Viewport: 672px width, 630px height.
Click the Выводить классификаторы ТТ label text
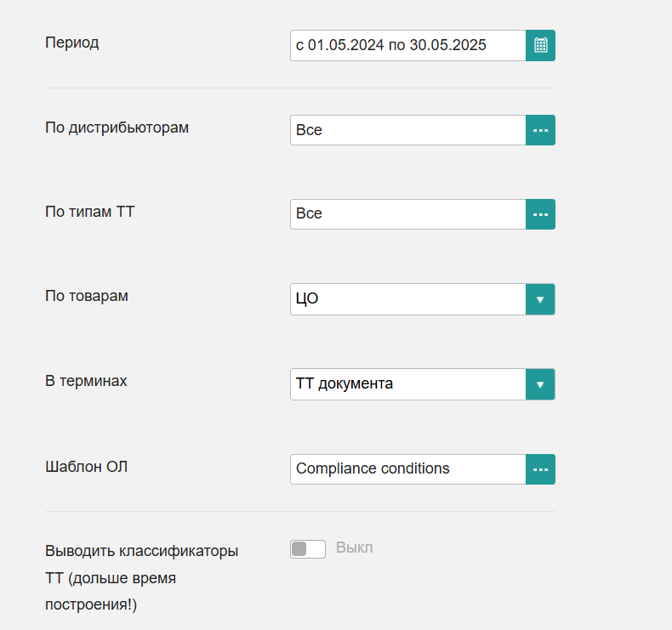click(x=142, y=577)
